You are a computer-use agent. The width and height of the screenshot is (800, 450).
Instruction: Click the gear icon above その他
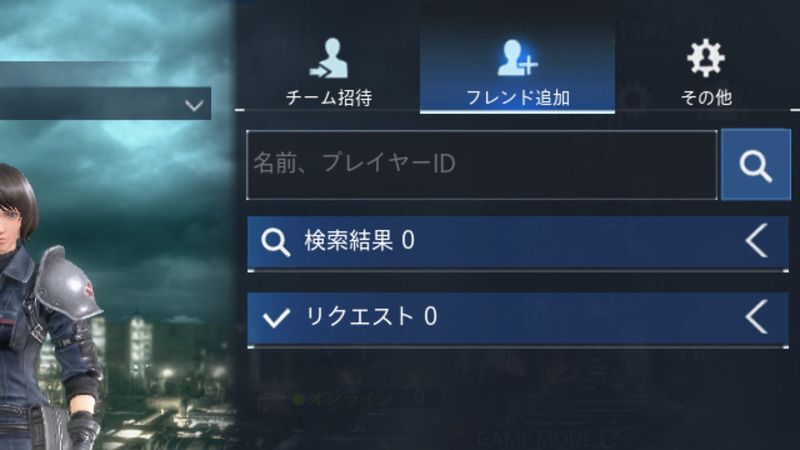[706, 58]
